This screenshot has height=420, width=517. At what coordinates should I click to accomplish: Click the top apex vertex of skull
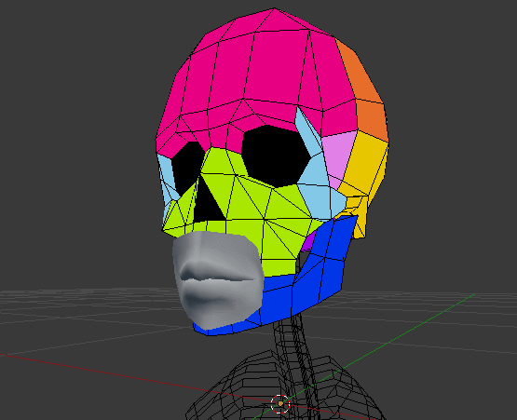[x=274, y=8]
